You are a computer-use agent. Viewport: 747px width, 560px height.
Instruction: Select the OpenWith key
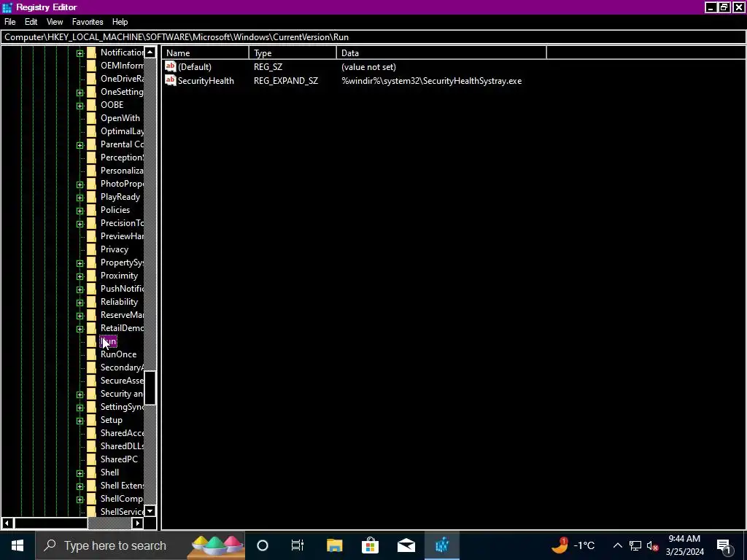[x=120, y=118]
